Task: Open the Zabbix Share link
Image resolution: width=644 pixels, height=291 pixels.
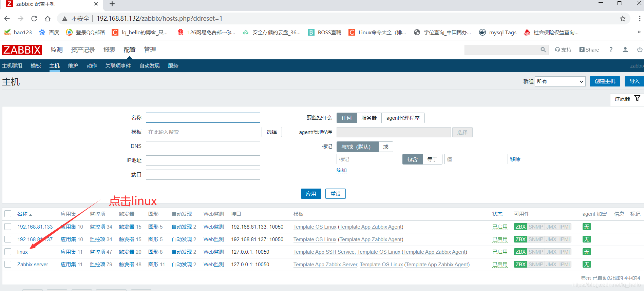Action: click(x=589, y=50)
